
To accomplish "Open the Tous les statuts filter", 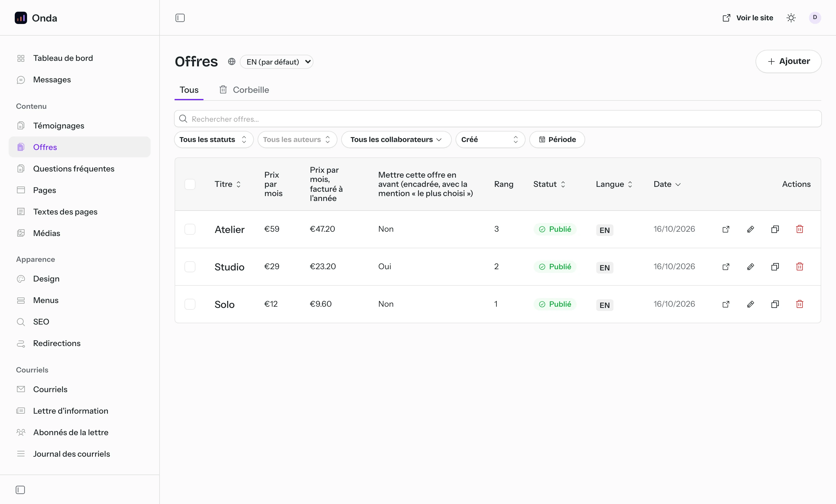I will tap(213, 140).
